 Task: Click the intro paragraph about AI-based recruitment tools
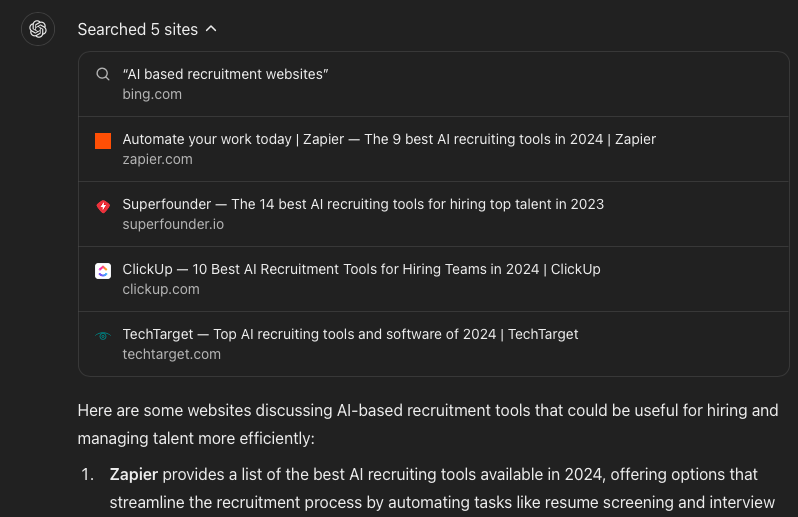428,424
